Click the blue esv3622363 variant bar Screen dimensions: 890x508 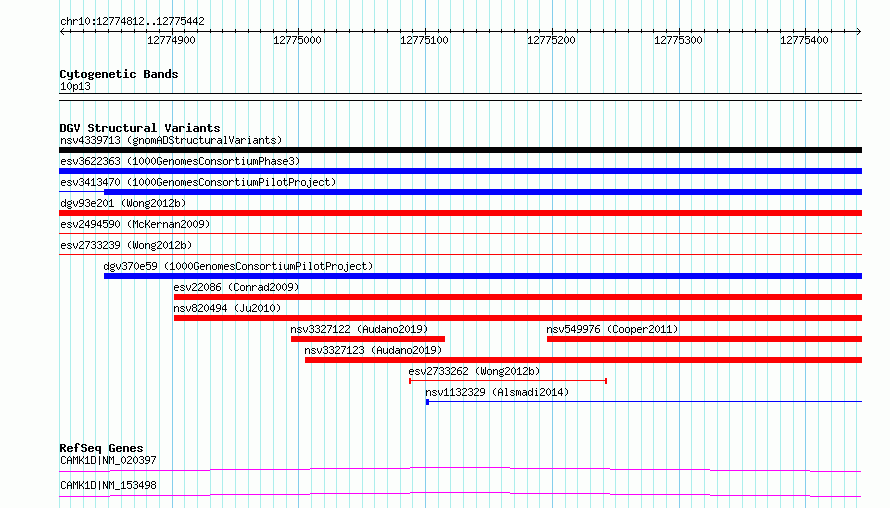(x=460, y=171)
